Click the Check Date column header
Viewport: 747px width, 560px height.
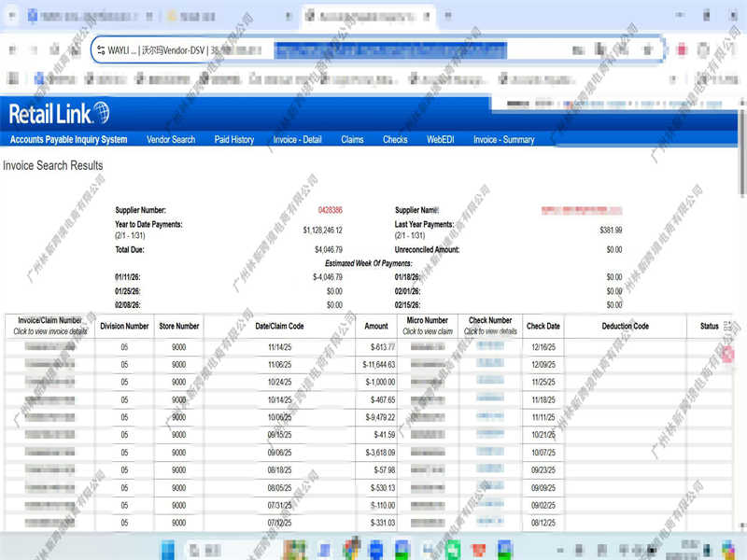point(543,326)
